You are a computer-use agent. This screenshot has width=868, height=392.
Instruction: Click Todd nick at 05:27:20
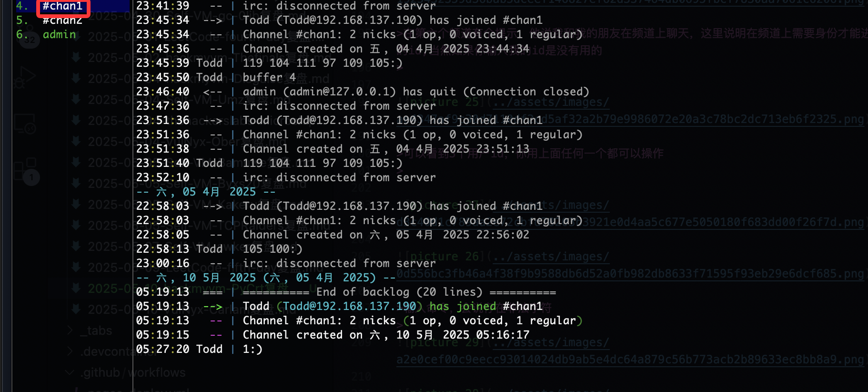pos(210,350)
